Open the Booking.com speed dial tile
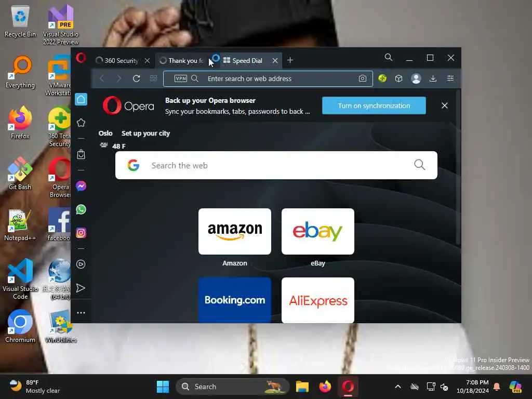This screenshot has height=399, width=532. pos(235,300)
